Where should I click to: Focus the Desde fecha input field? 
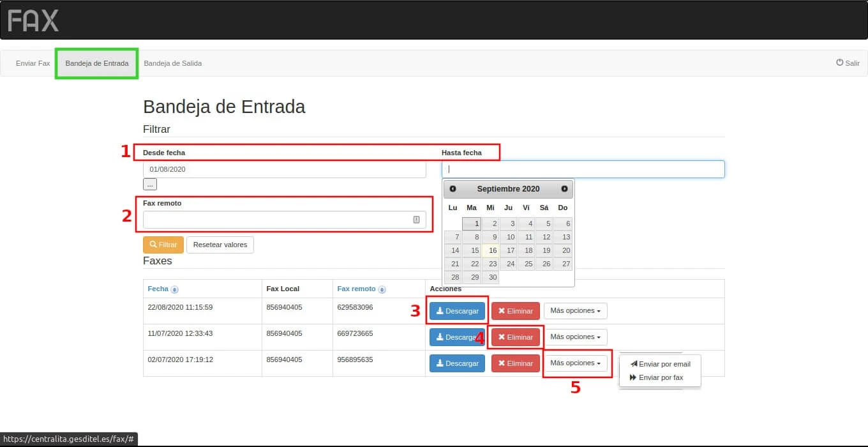click(x=284, y=169)
